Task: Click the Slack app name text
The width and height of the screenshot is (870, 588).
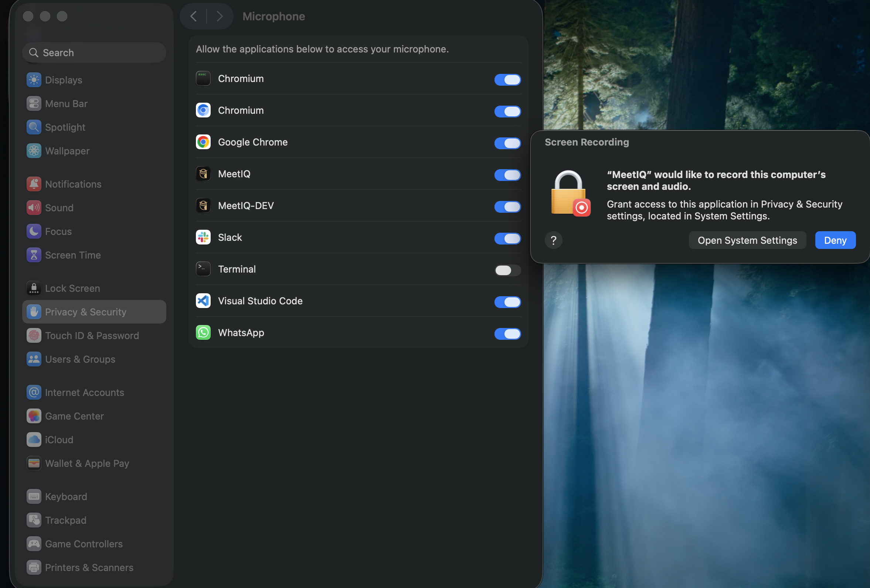Action: tap(230, 237)
